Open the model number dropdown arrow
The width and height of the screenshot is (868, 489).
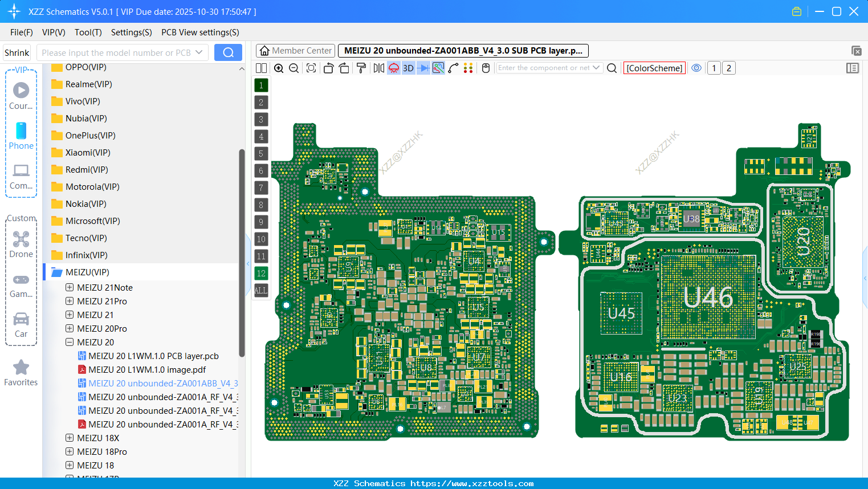coord(199,52)
